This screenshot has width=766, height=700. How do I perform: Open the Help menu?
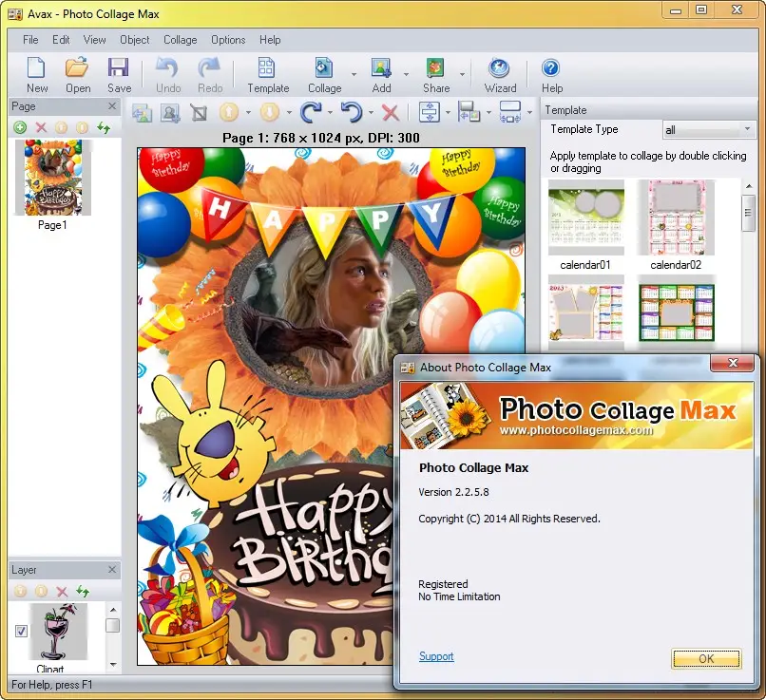[x=270, y=40]
